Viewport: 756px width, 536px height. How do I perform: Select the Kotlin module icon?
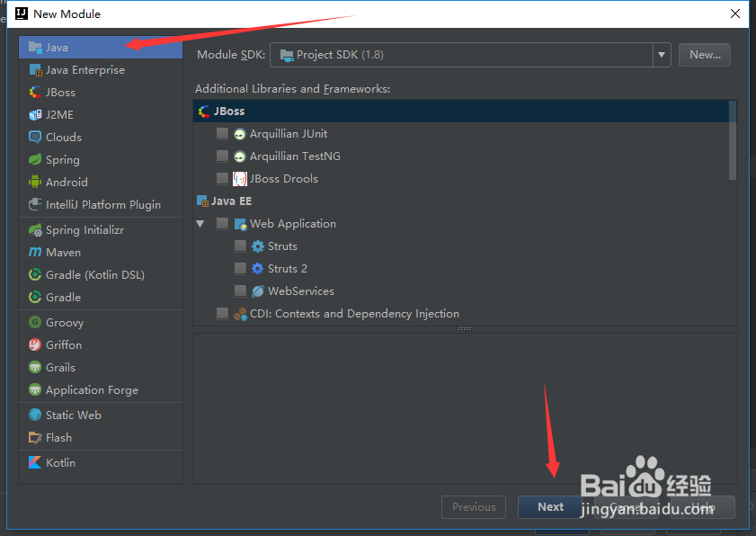coord(35,462)
